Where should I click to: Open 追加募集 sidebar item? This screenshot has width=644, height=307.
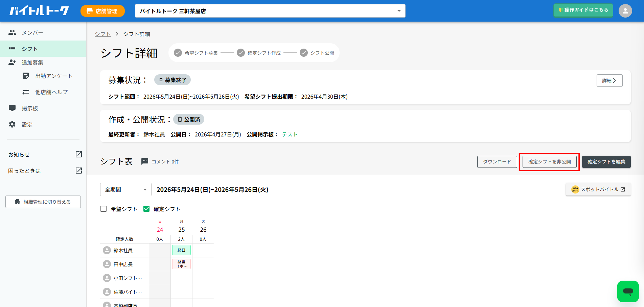click(x=43, y=62)
